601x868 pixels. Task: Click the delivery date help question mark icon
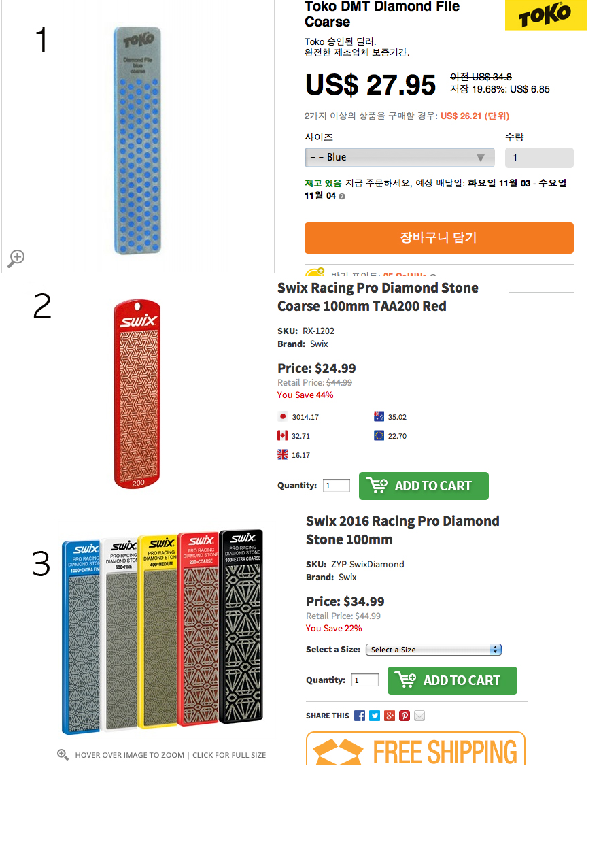(342, 196)
